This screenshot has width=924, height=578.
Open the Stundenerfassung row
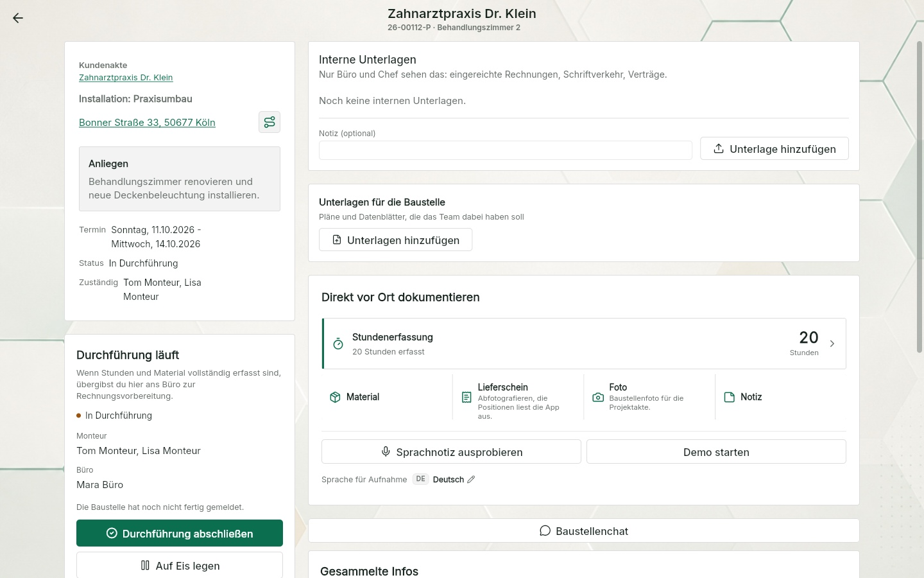coord(584,344)
